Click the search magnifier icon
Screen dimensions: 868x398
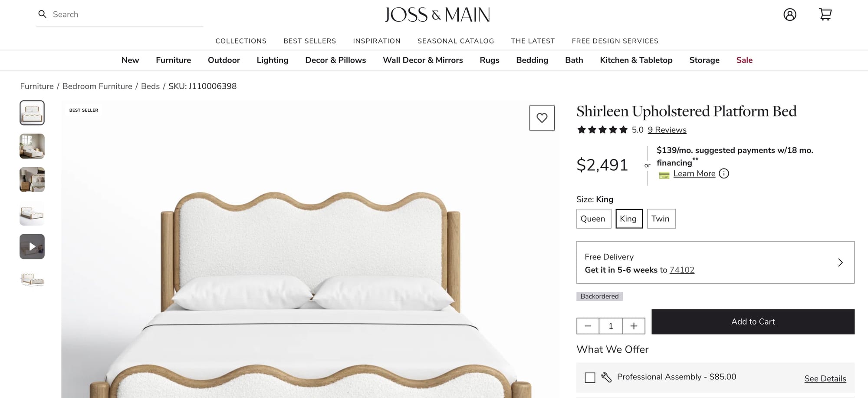coord(42,14)
